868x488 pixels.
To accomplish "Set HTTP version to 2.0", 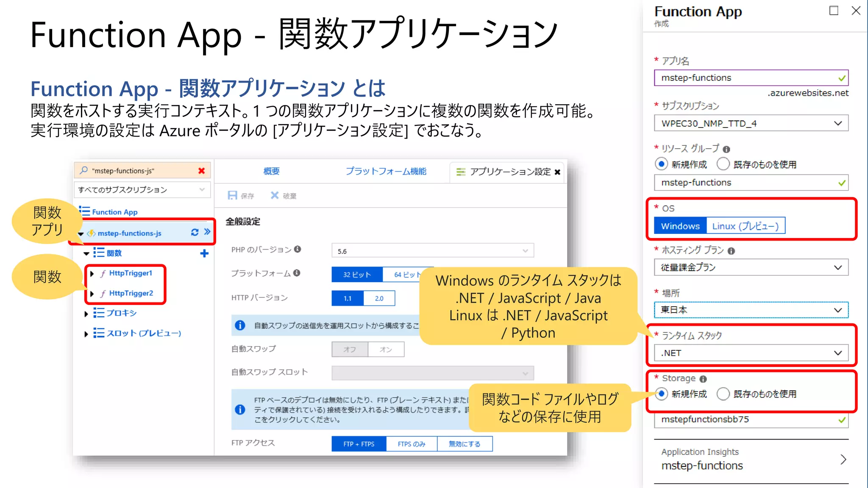I will 379,298.
